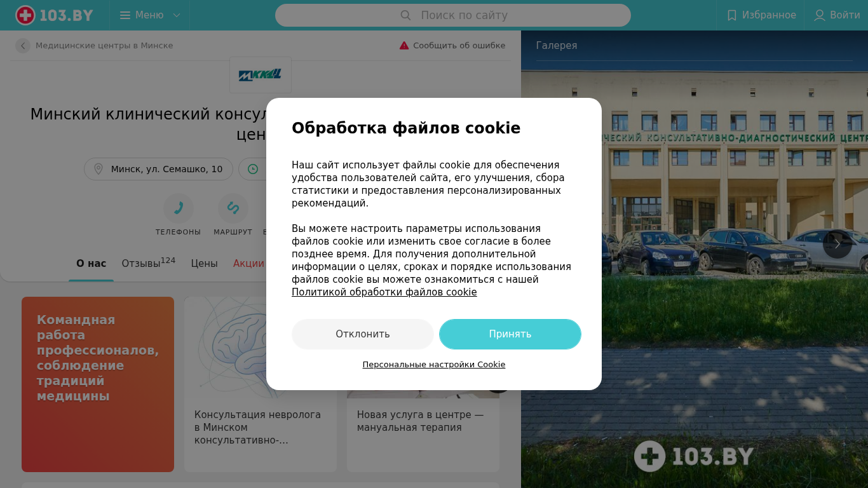
Task: Click the Войти user profile icon
Action: pyautogui.click(x=820, y=15)
